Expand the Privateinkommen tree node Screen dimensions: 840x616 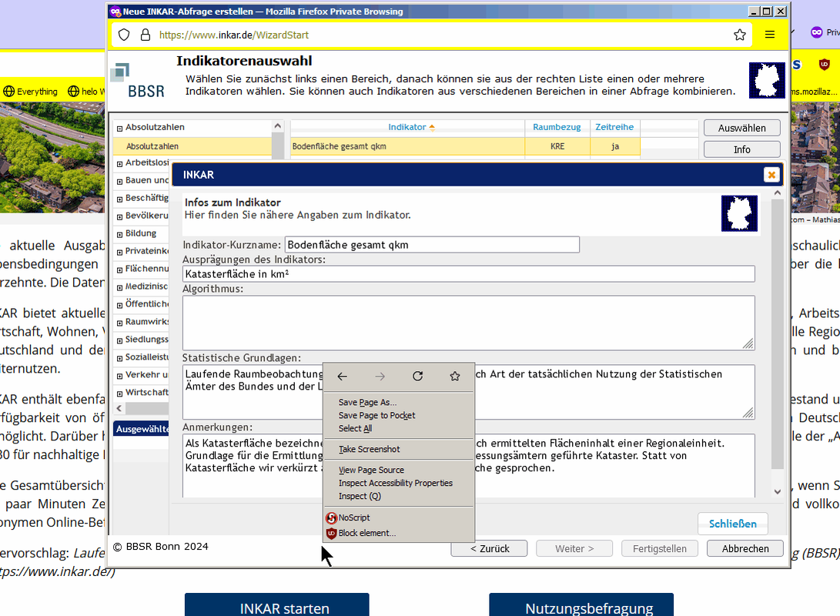[119, 253]
